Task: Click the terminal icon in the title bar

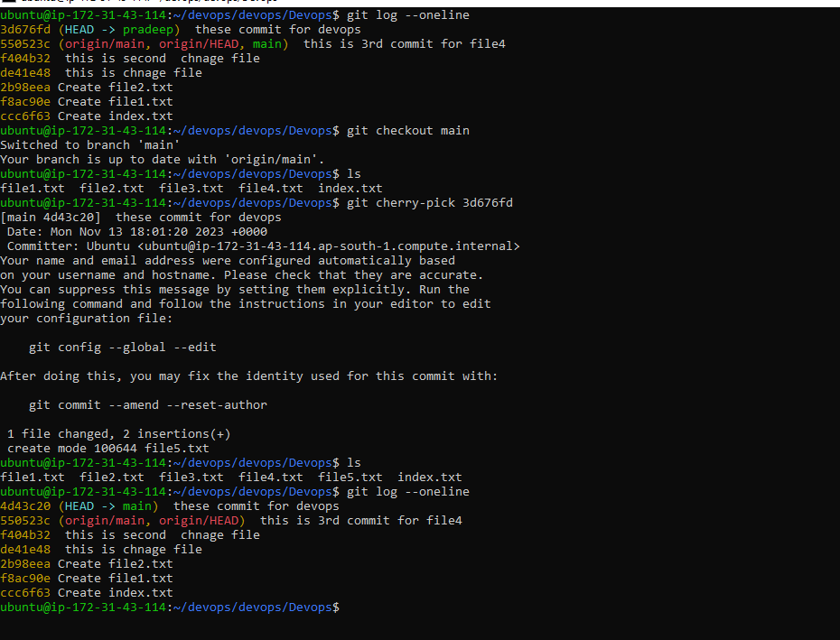Action: (8, 1)
